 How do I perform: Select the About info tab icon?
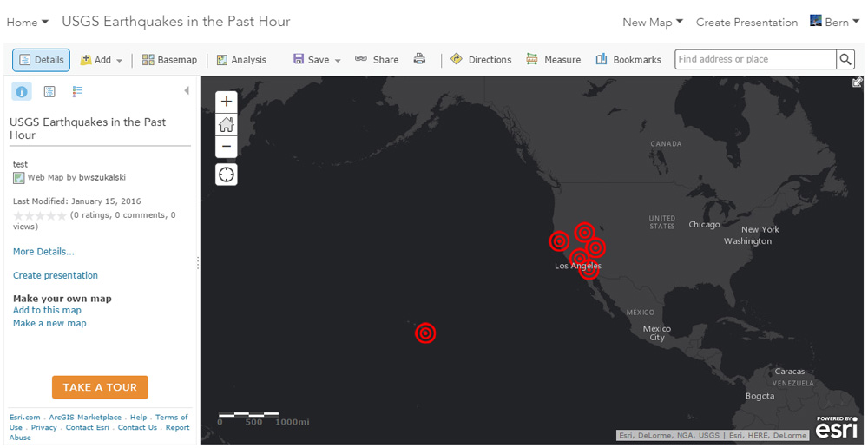tap(22, 92)
